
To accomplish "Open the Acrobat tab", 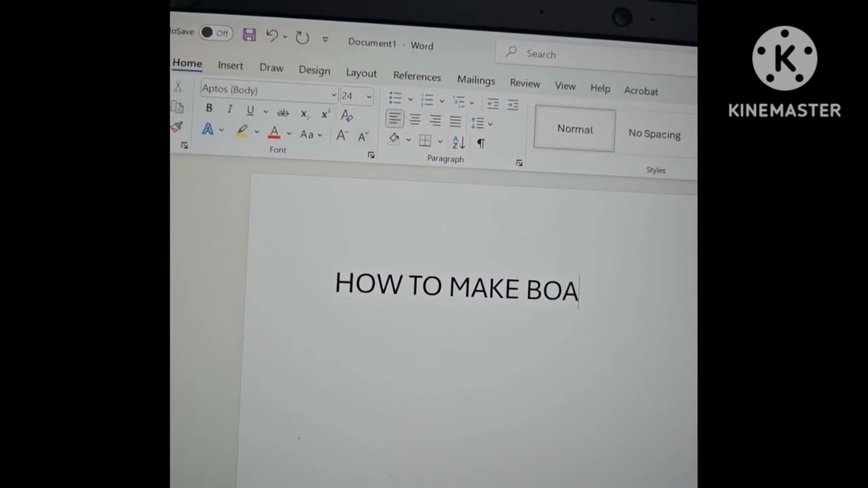I will 641,91.
